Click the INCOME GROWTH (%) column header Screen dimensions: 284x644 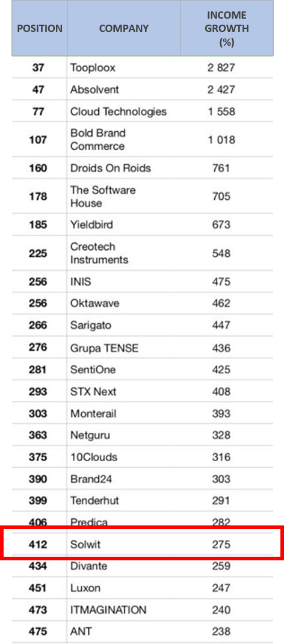point(227,28)
